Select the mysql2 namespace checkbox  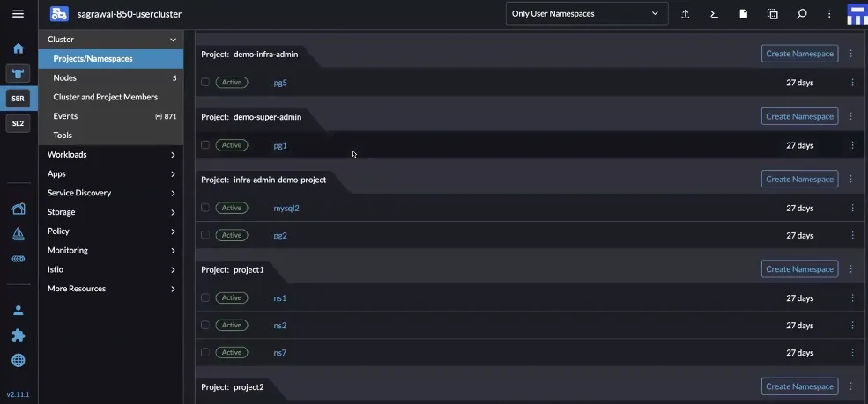205,208
